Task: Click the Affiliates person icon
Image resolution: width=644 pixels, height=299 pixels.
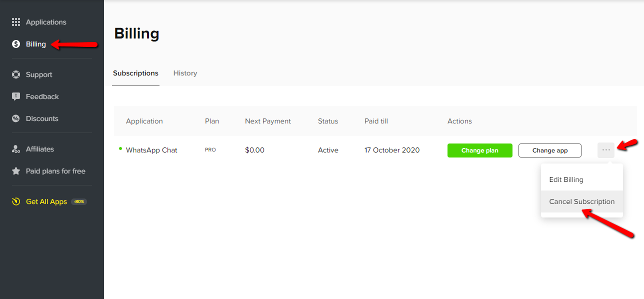Action: click(16, 149)
